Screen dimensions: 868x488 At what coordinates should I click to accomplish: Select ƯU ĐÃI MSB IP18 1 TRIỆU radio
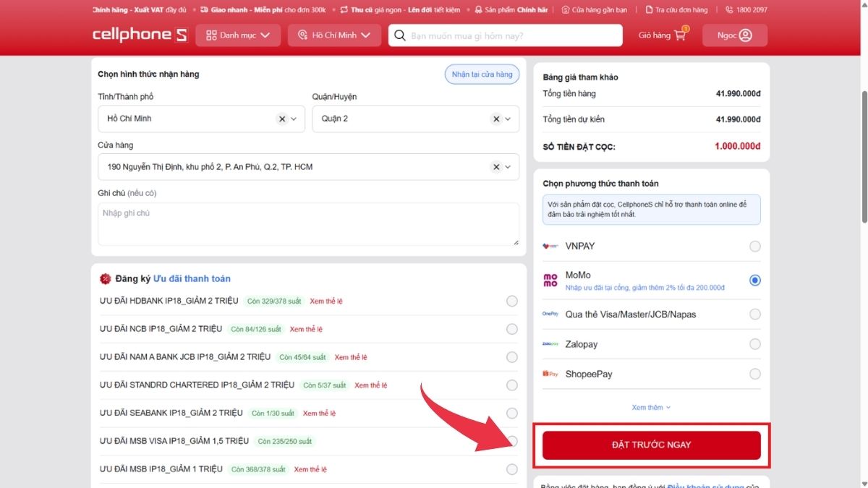[512, 469]
